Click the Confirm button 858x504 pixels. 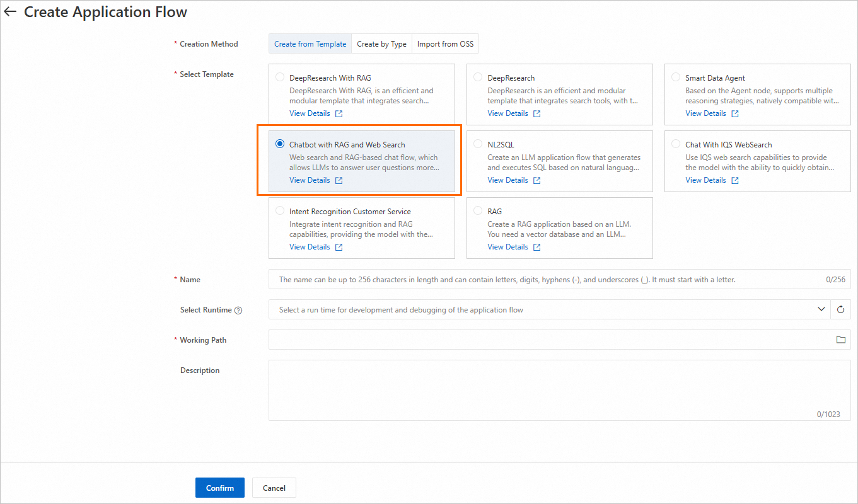tap(219, 487)
